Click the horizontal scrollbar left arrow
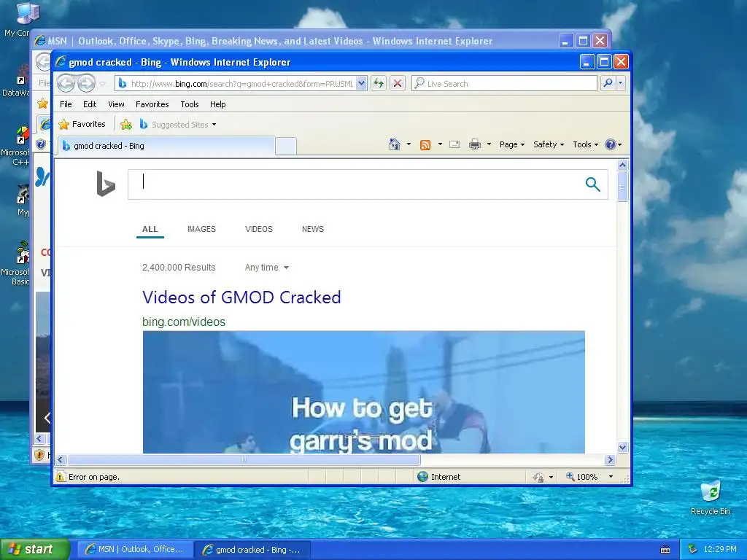Image resolution: width=747 pixels, height=560 pixels. [60, 459]
